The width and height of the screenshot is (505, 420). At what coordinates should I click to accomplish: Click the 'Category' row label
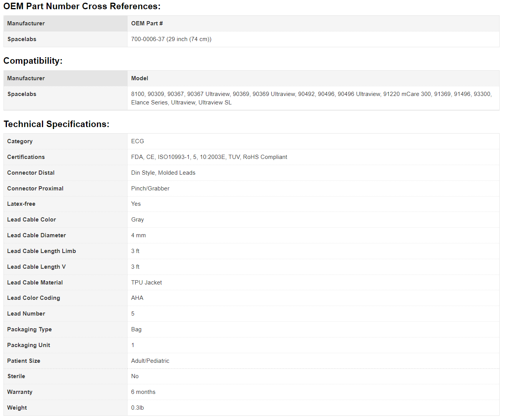point(20,141)
